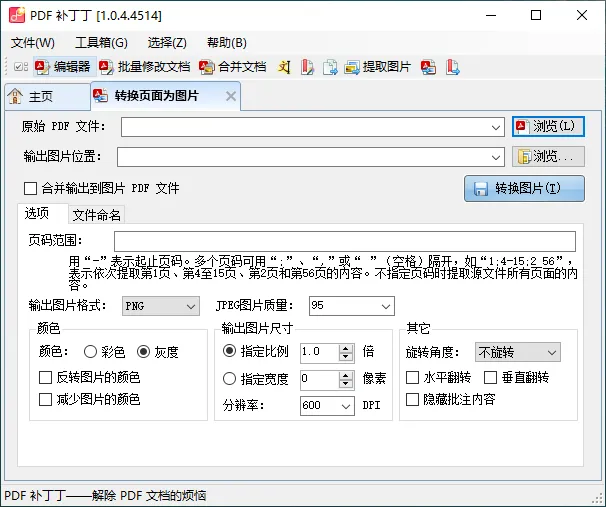Click the toolbar drag handle at left edge
This screenshot has width=606, height=507.
click(x=7, y=67)
